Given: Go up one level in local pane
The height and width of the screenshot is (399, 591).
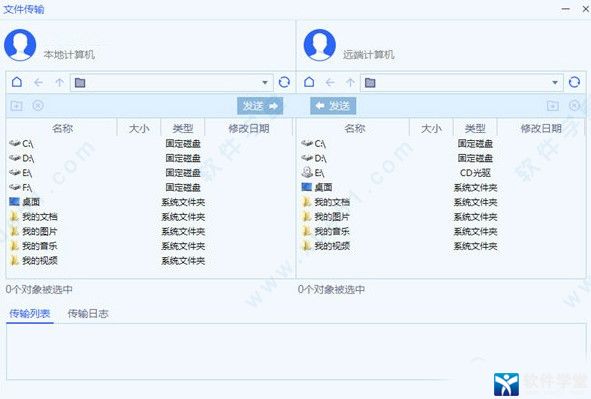Looking at the screenshot, I should coord(59,82).
